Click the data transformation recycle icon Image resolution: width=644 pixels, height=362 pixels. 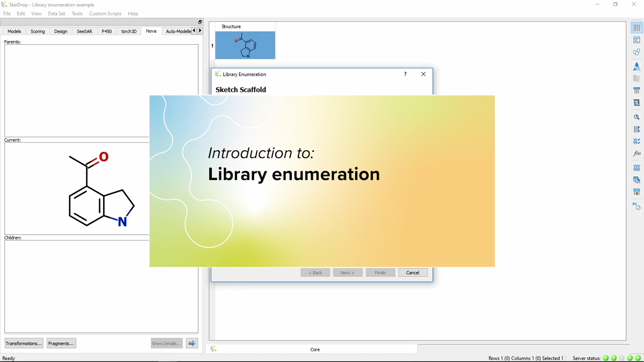(x=636, y=101)
